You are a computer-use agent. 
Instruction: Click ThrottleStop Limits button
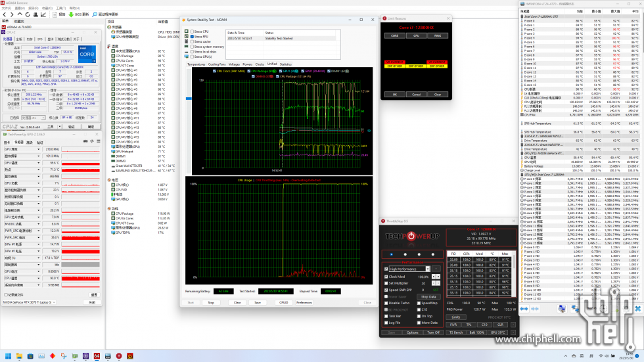(x=456, y=317)
